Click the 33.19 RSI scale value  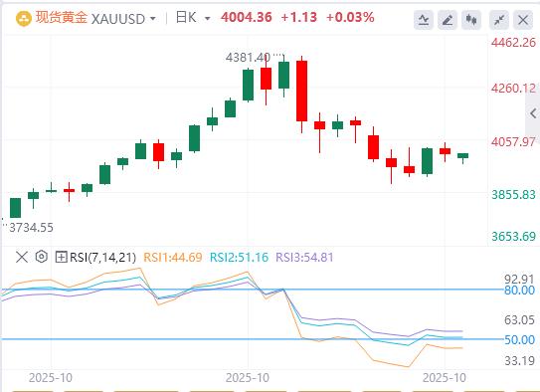pos(519,360)
